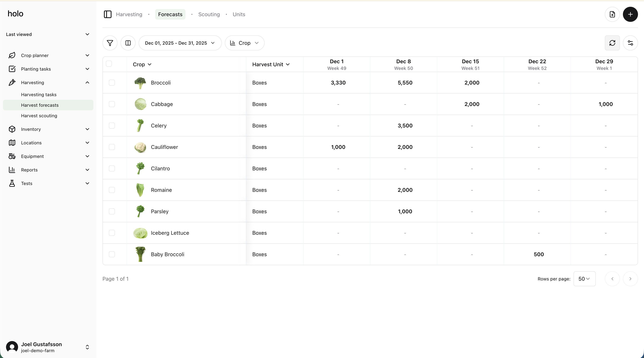Select all rows via header checkbox
644x358 pixels.
(x=109, y=64)
